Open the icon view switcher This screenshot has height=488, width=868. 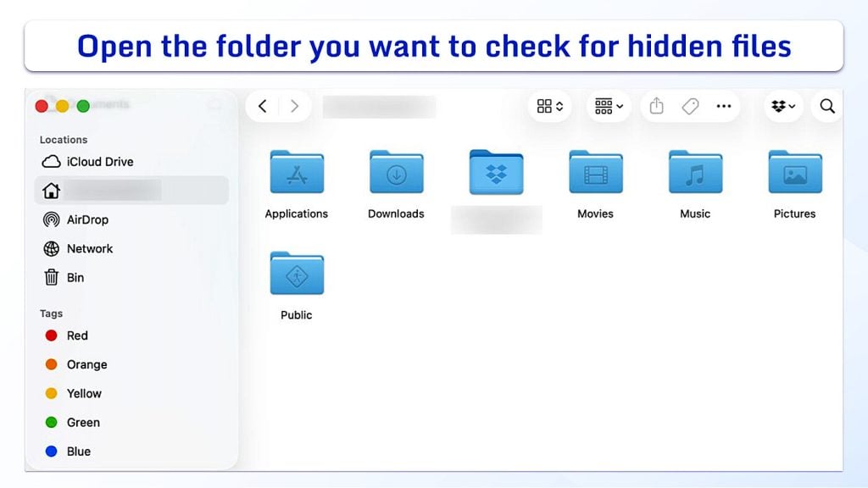(550, 106)
